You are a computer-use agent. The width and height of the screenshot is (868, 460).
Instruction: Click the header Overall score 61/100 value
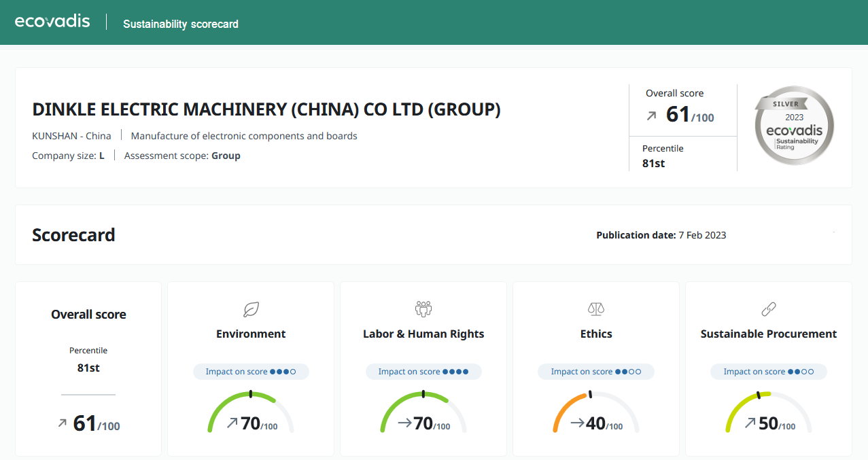pyautogui.click(x=690, y=115)
